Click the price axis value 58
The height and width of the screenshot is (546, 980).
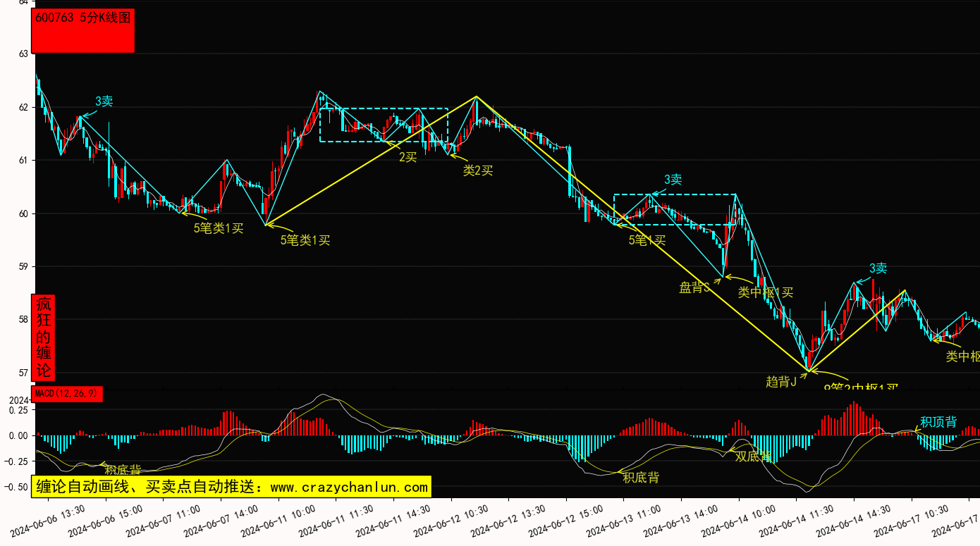point(23,320)
